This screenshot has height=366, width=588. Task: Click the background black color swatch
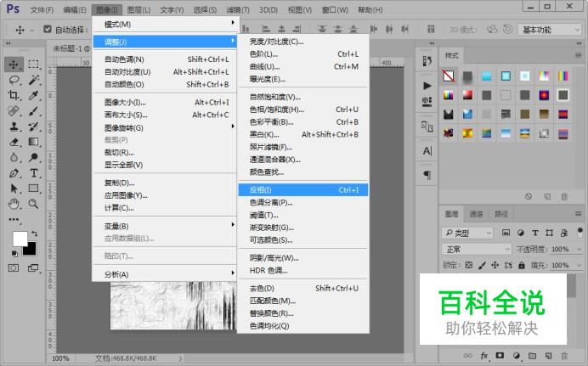pos(31,250)
